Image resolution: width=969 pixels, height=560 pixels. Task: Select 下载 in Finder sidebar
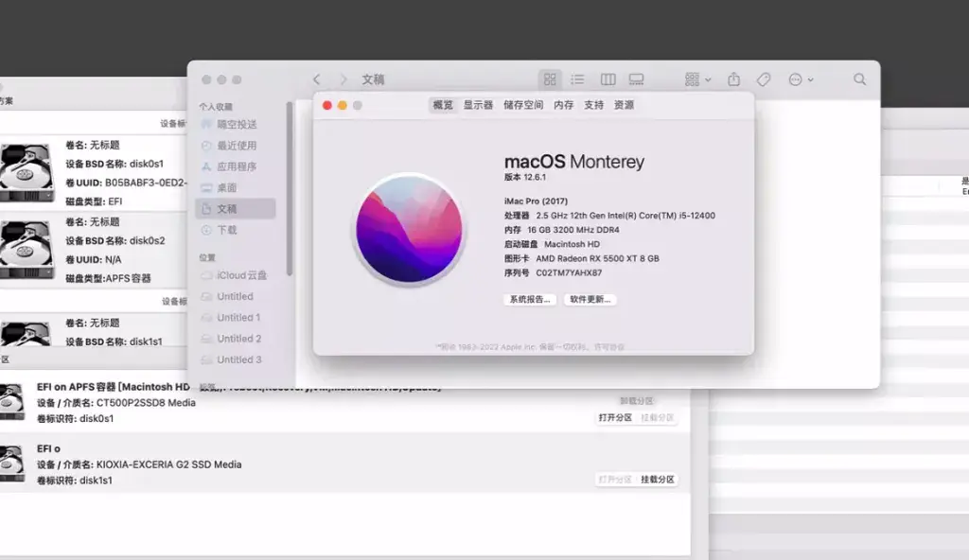227,230
